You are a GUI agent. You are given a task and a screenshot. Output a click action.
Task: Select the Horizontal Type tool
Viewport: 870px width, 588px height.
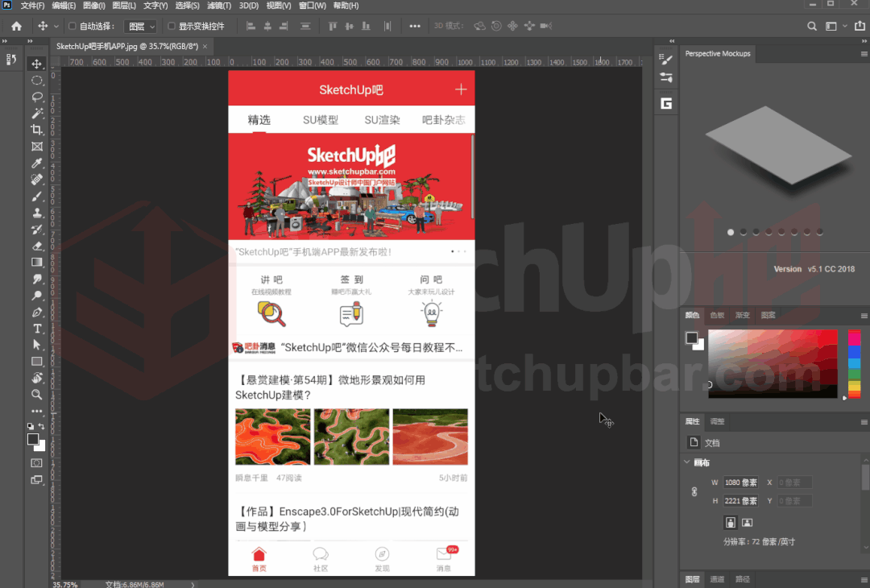coord(36,329)
